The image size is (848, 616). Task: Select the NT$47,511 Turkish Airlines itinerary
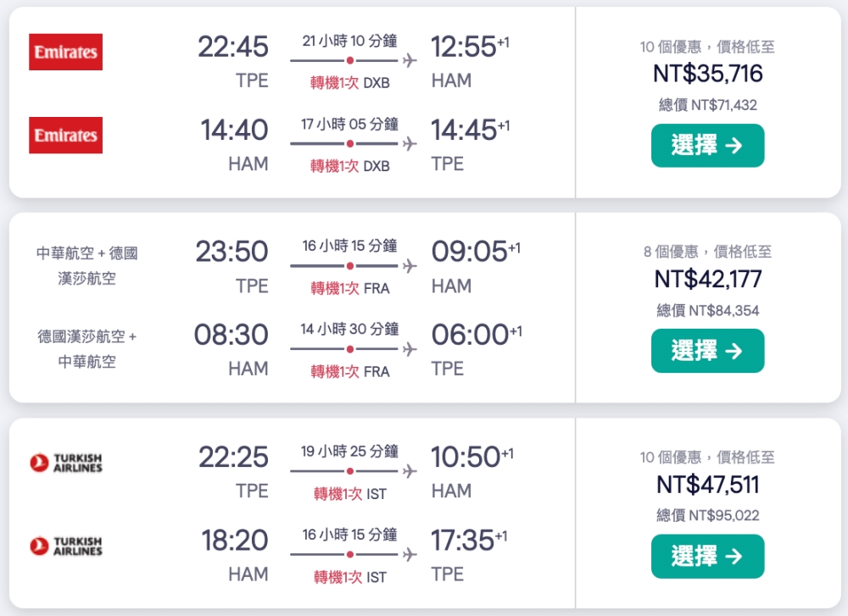707,556
